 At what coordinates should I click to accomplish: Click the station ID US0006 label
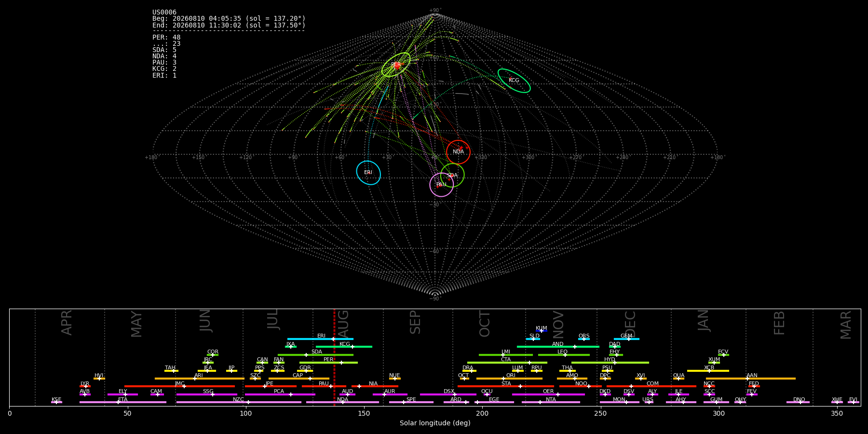pos(164,13)
